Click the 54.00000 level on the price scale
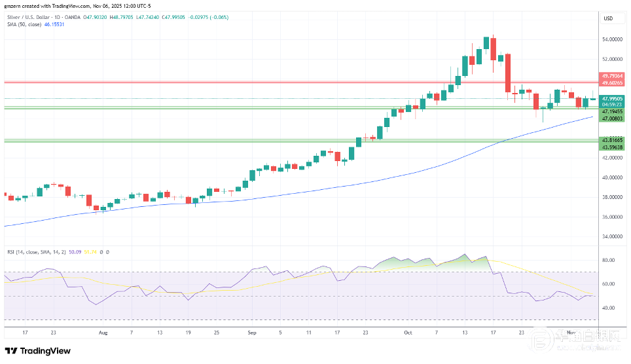The image size is (631, 364). [613, 39]
